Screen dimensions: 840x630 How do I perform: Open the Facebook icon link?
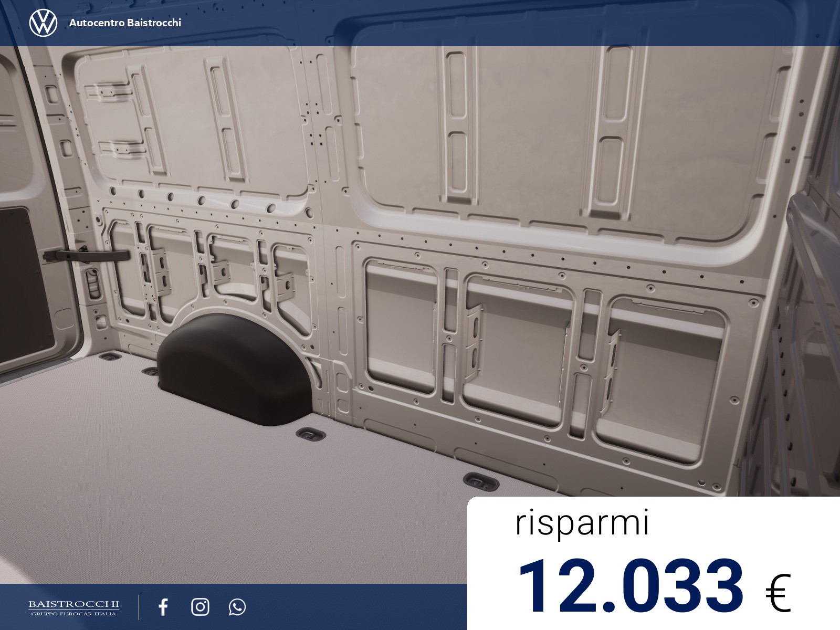[x=163, y=607]
